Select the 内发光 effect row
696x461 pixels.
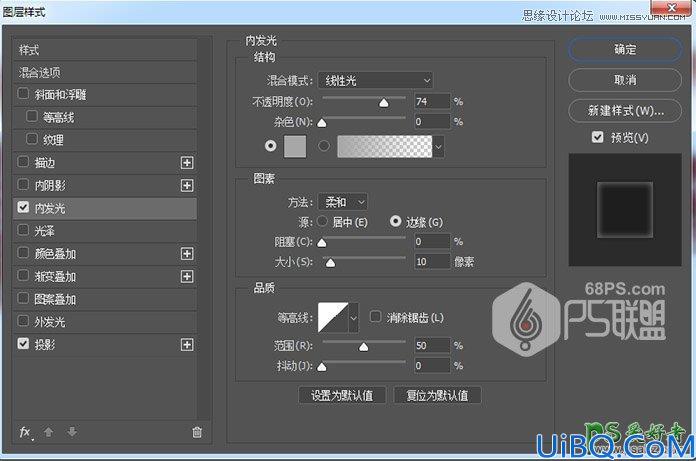point(105,208)
